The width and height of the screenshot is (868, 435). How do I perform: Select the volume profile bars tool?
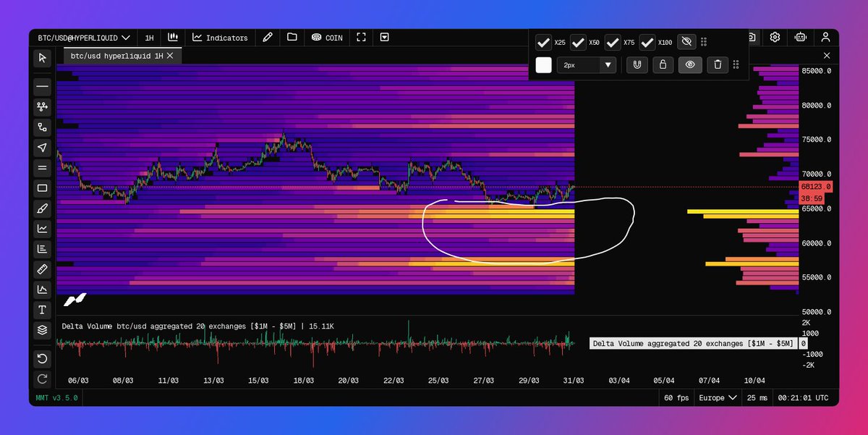click(x=42, y=249)
